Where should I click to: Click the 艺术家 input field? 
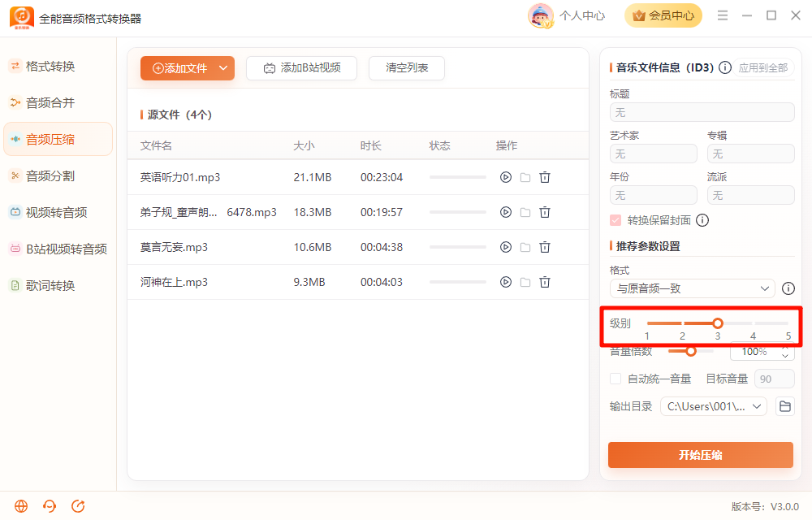point(654,154)
